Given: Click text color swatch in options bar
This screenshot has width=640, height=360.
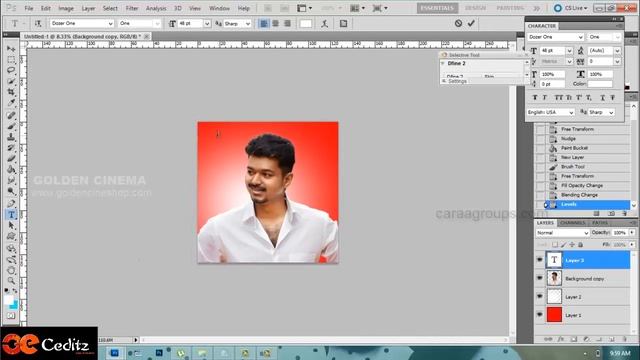Looking at the screenshot, I should (305, 24).
